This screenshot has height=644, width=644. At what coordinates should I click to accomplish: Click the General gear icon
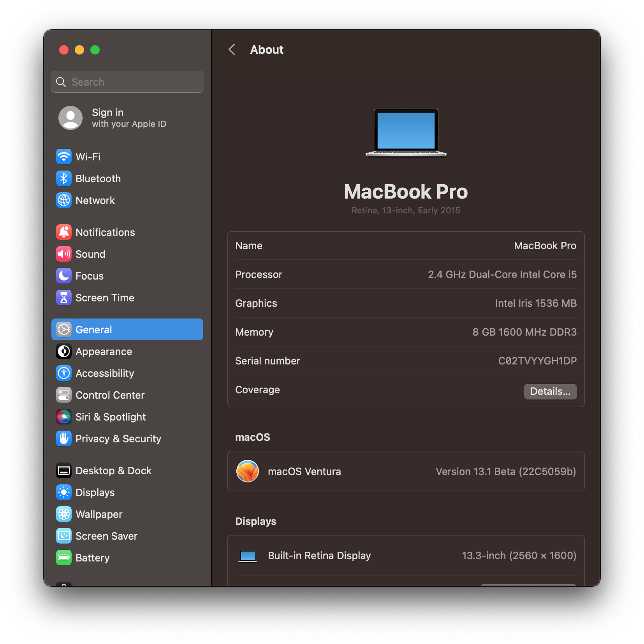click(64, 330)
